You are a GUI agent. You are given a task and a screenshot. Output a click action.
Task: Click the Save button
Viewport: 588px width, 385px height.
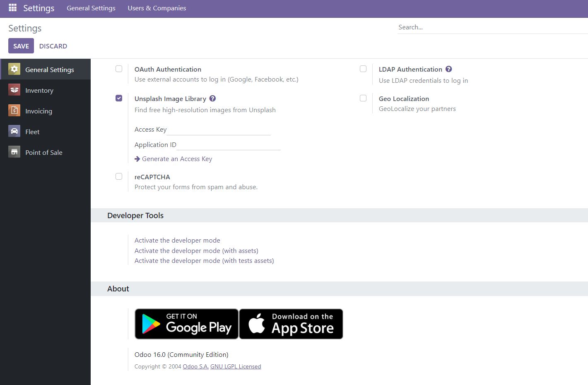[x=21, y=46]
